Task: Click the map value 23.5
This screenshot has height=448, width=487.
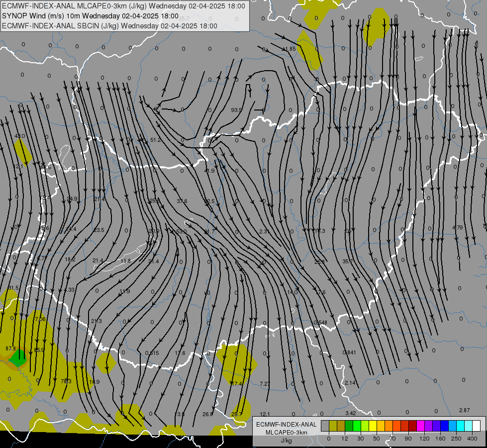Action: click(99, 230)
